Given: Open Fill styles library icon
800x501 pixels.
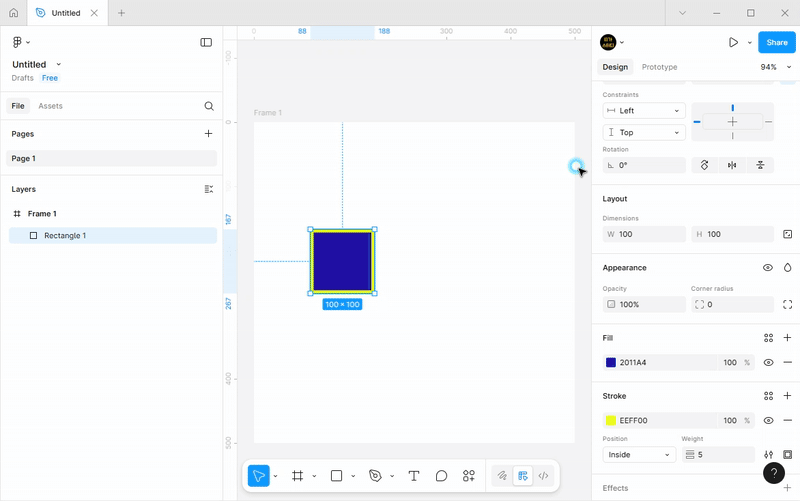Looking at the screenshot, I should [768, 338].
